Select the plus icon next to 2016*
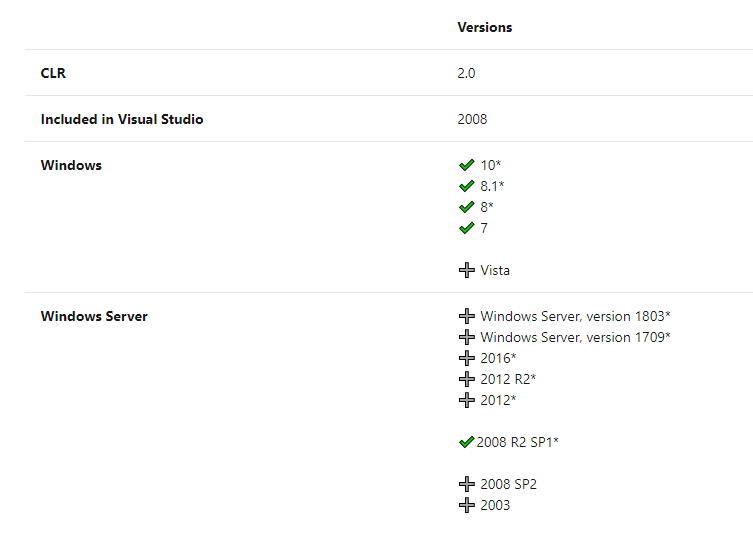 point(467,358)
